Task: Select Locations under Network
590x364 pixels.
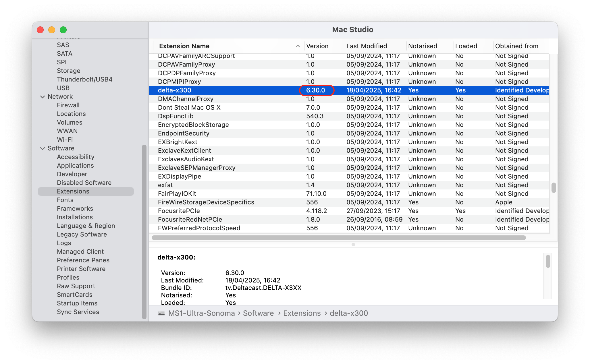Action: [71, 114]
